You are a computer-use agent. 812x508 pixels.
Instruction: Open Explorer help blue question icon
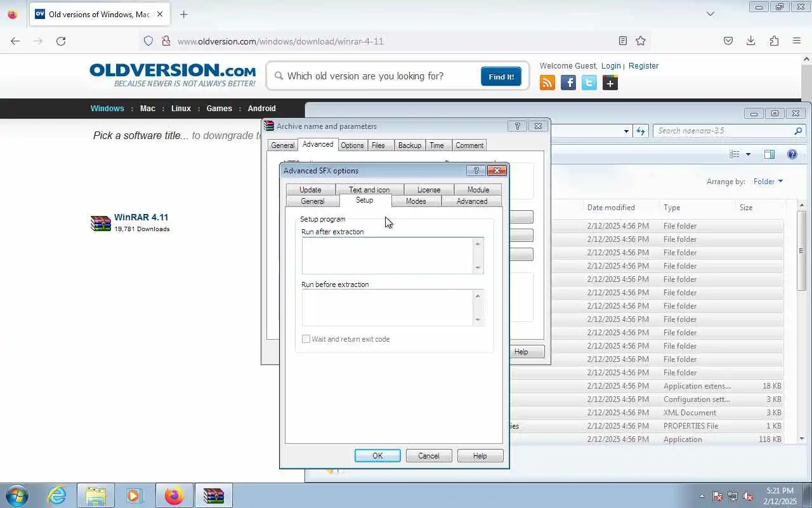click(792, 154)
